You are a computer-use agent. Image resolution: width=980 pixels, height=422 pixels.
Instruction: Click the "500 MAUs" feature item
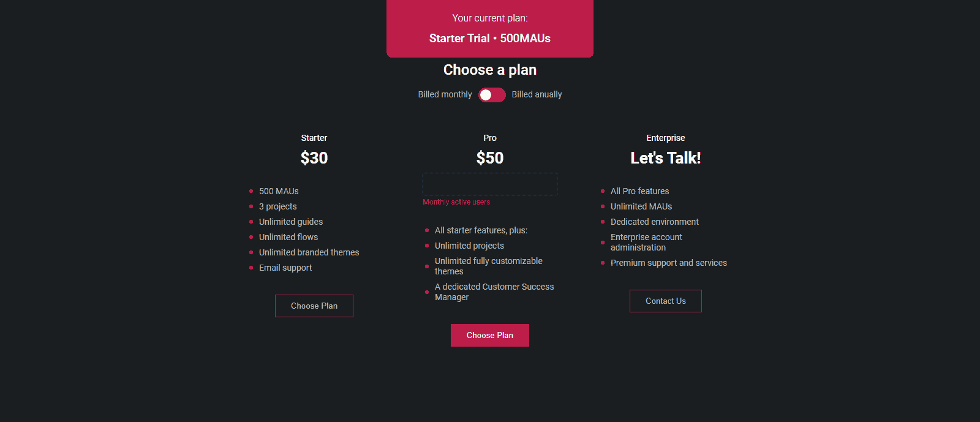pyautogui.click(x=279, y=191)
